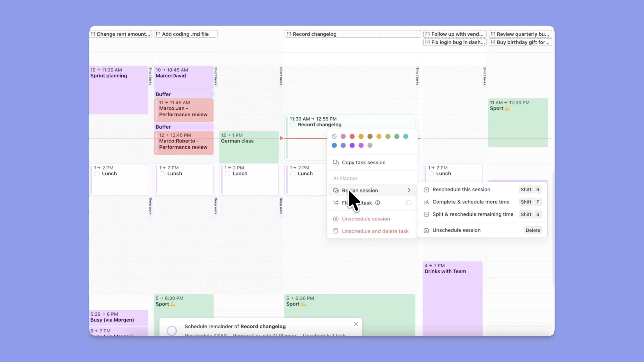The height and width of the screenshot is (362, 644).
Task: Pick the teal color swatch
Action: pyautogui.click(x=406, y=136)
